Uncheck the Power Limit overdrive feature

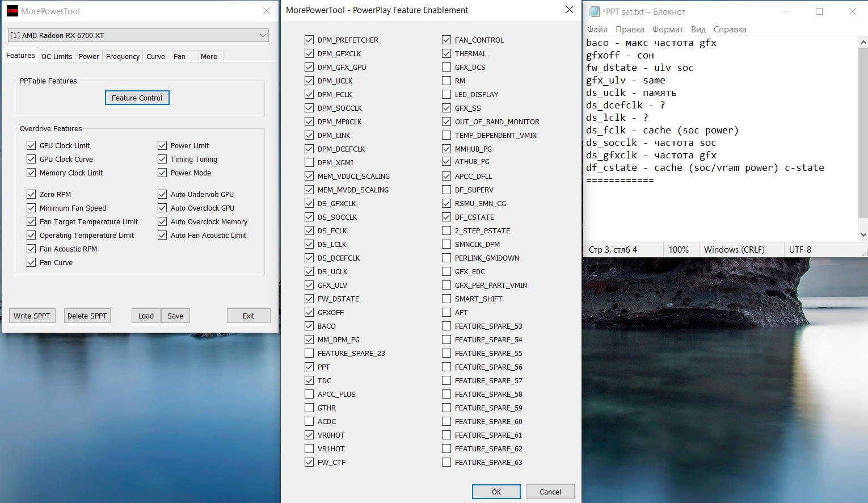tap(162, 145)
